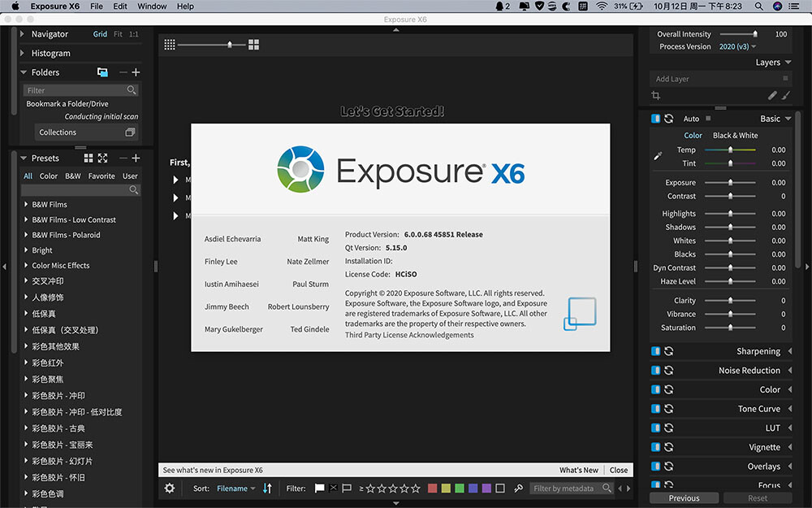This screenshot has width=812, height=508.
Task: Remove folder bookmark with minus icon
Action: click(x=123, y=72)
